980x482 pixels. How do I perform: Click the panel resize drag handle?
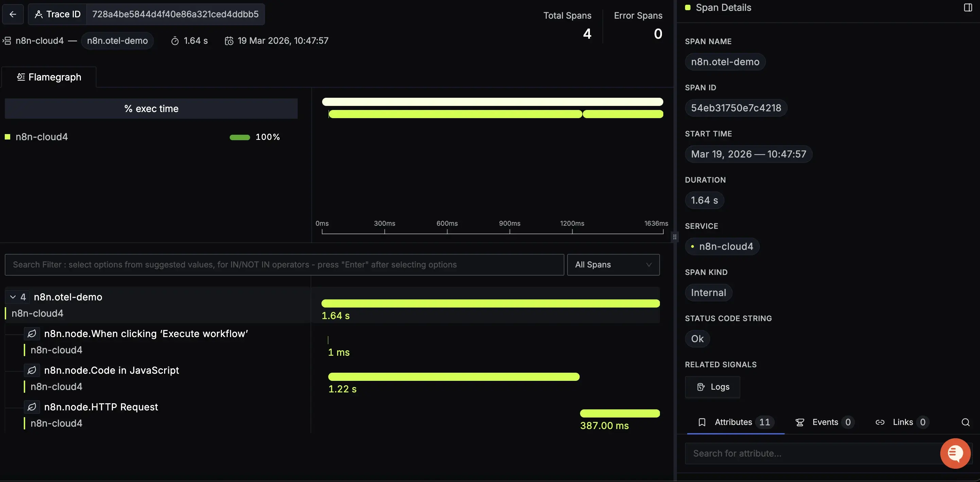[x=675, y=237]
